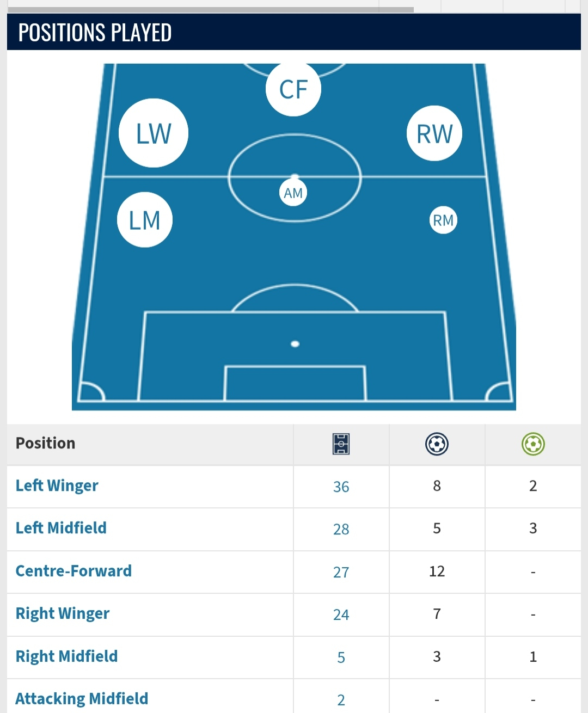Screen dimensions: 588x713
Task: Click the small RM position marker
Action: tap(443, 220)
